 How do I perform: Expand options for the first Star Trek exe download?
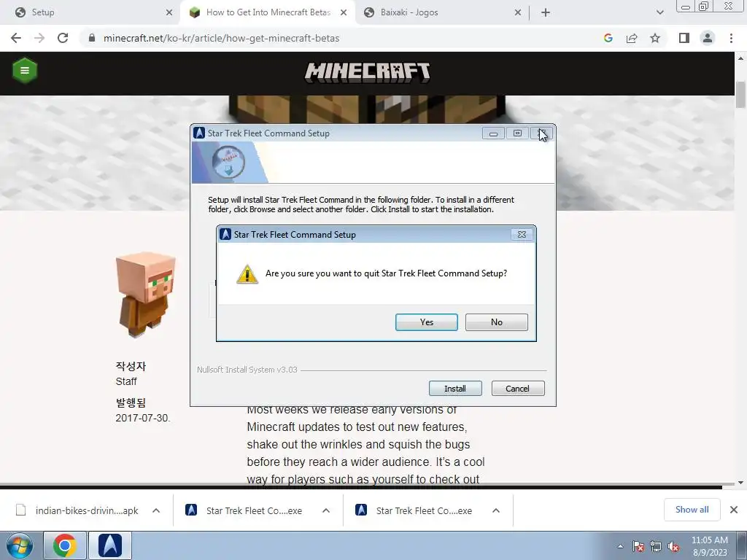coord(326,510)
